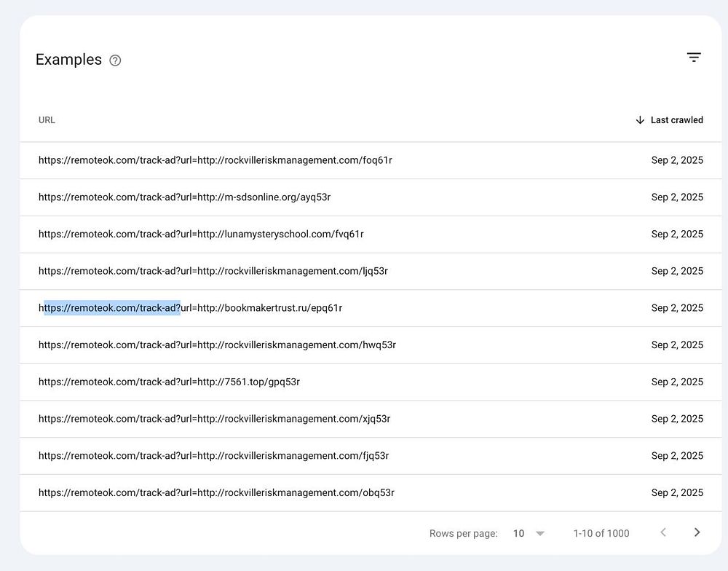The image size is (728, 571).
Task: Select the m-sdsonline.org/ayq53r URL row
Action: point(371,197)
